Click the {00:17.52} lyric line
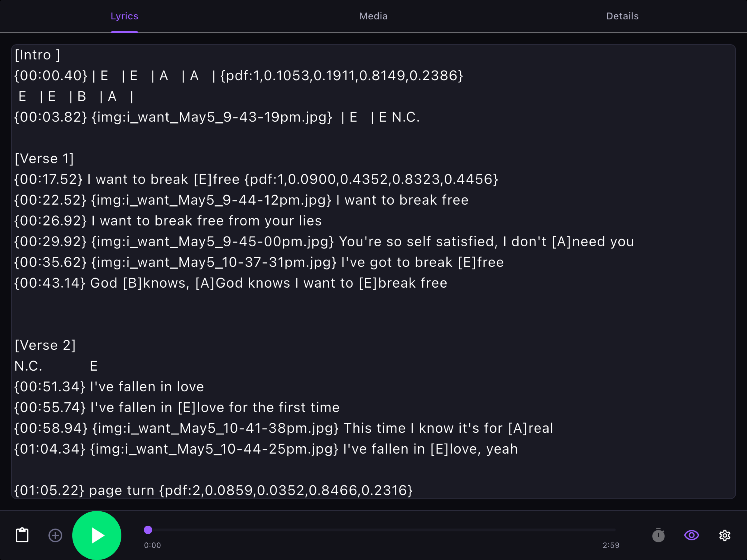The width and height of the screenshot is (747, 560). click(x=256, y=179)
